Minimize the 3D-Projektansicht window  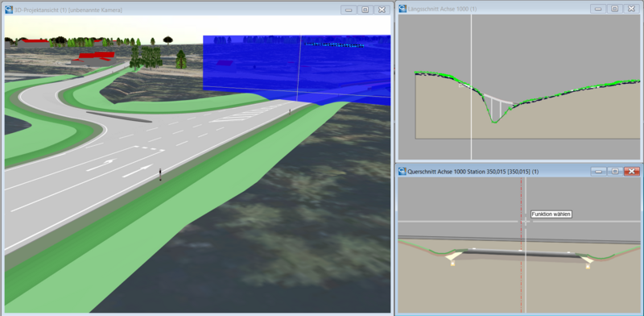click(x=349, y=10)
